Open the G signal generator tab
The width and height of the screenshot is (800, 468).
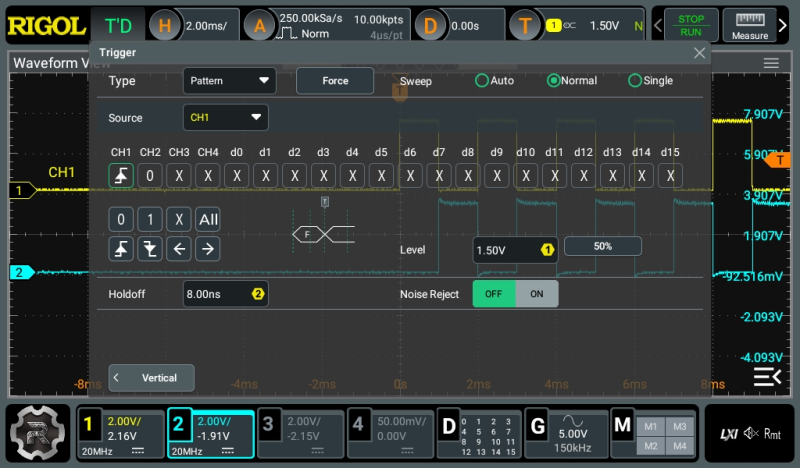tap(565, 435)
